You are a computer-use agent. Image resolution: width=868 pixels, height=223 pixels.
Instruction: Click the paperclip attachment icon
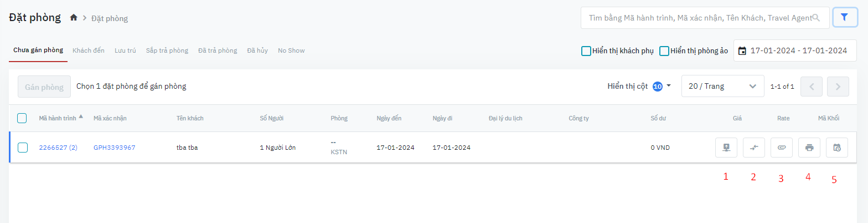pos(781,148)
